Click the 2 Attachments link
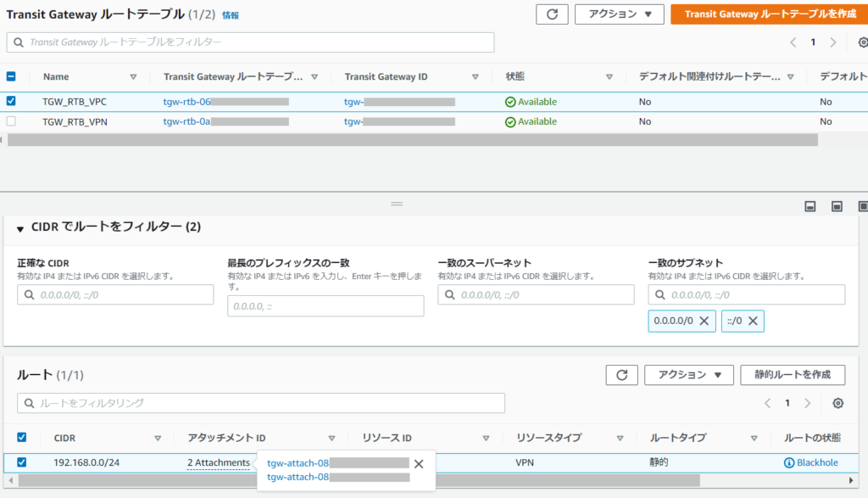 click(218, 462)
